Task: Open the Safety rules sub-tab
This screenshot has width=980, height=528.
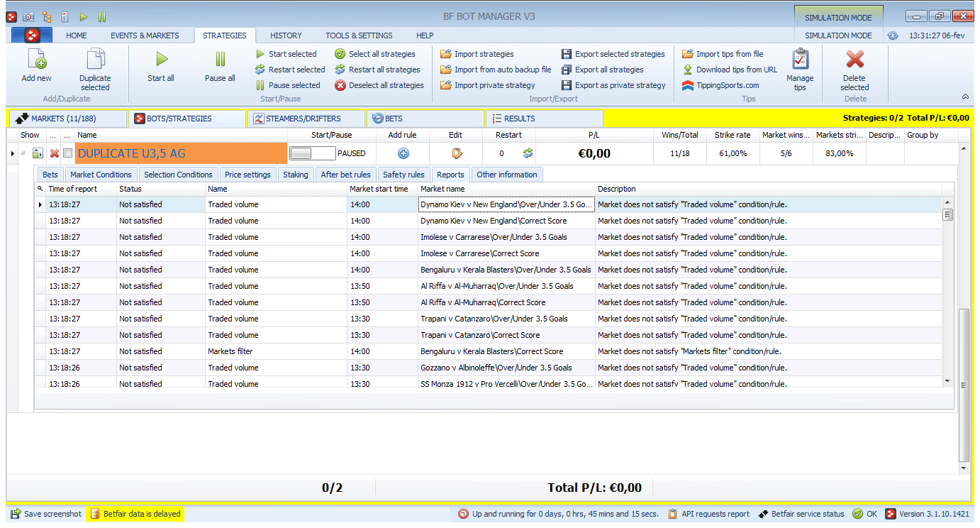Action: [x=403, y=175]
